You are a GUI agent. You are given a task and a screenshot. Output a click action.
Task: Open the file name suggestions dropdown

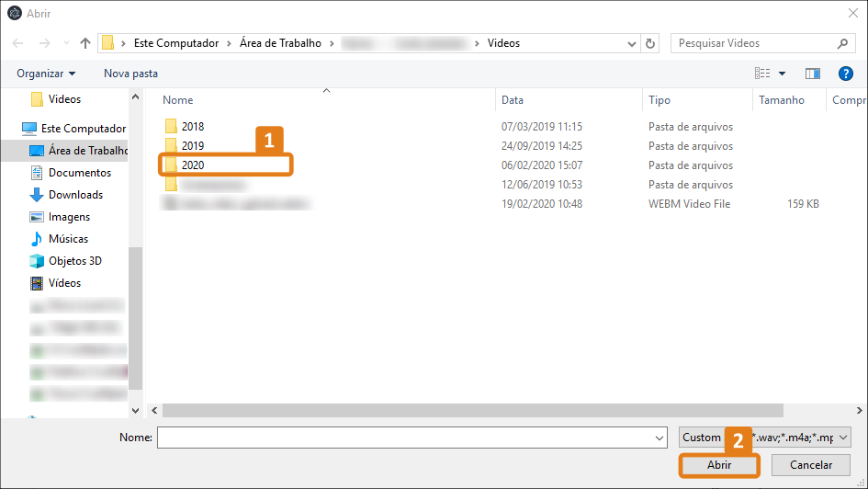pos(659,438)
